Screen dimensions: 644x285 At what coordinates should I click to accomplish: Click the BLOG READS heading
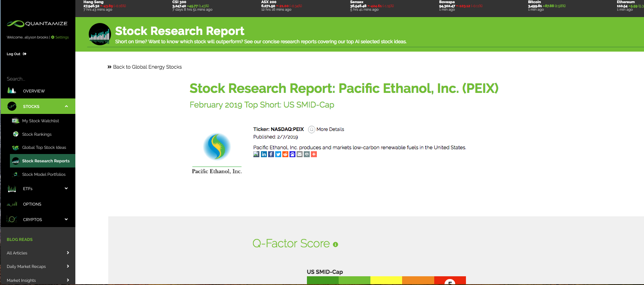[19, 240]
